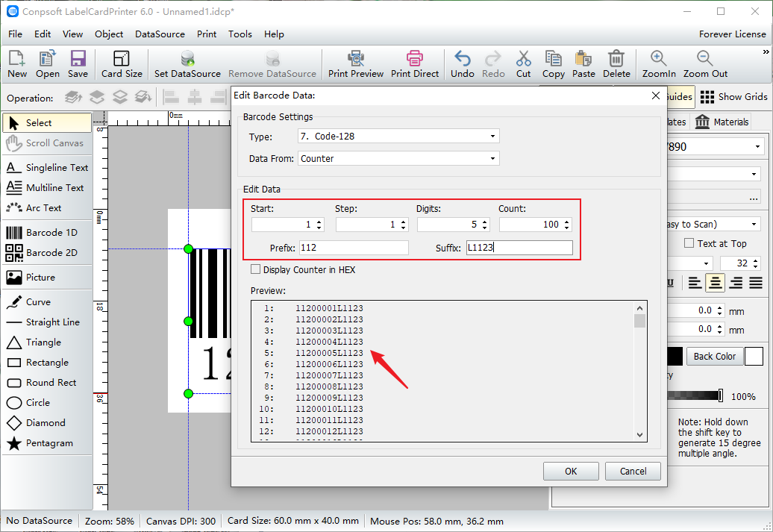Confirm barcode data with OK
The image size is (773, 532).
(x=571, y=471)
